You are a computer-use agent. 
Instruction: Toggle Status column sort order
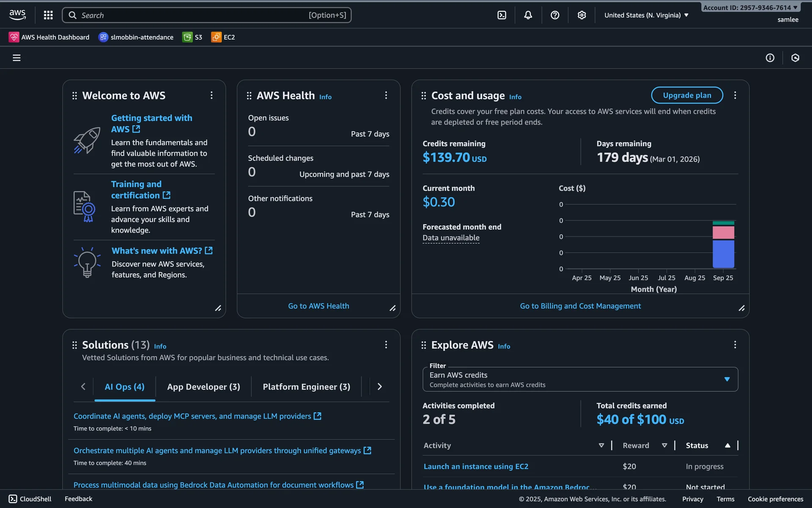[x=727, y=445]
